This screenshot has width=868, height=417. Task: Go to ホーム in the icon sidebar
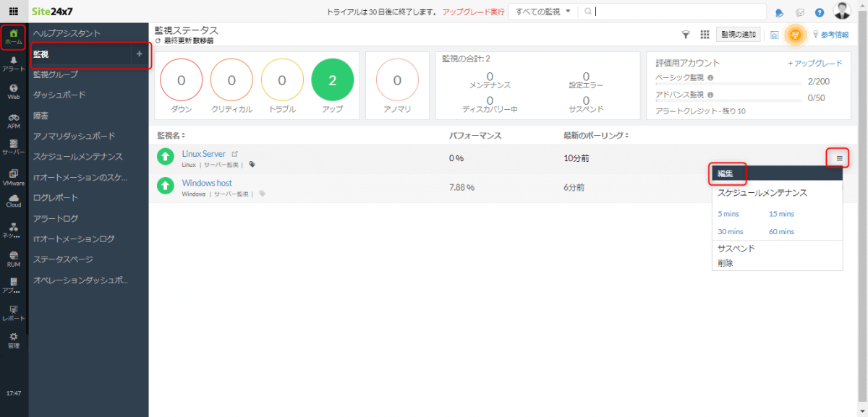coord(14,36)
